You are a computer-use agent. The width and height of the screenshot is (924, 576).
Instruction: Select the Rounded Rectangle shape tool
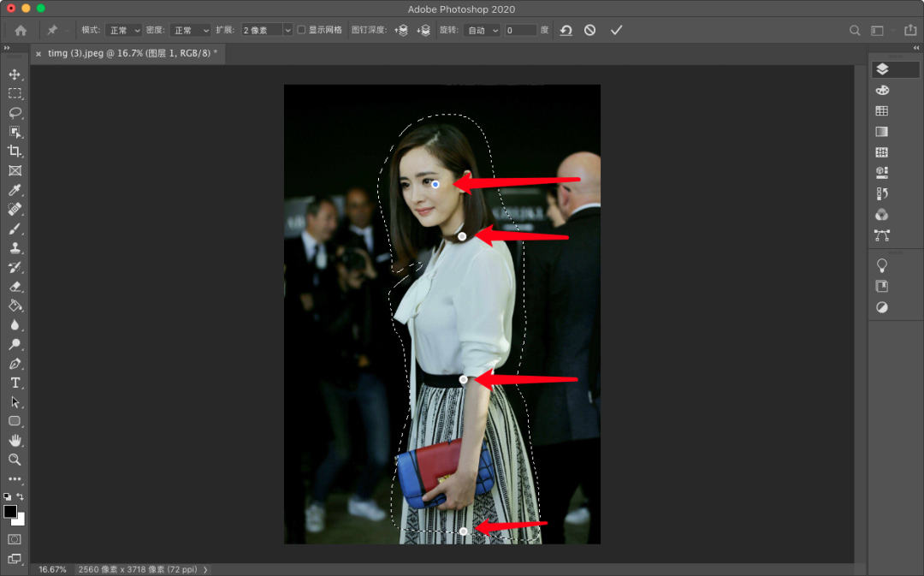coord(15,421)
